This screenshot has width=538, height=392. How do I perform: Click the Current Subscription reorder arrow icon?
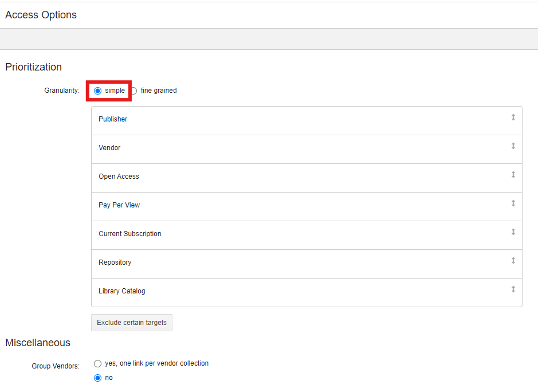coord(513,232)
